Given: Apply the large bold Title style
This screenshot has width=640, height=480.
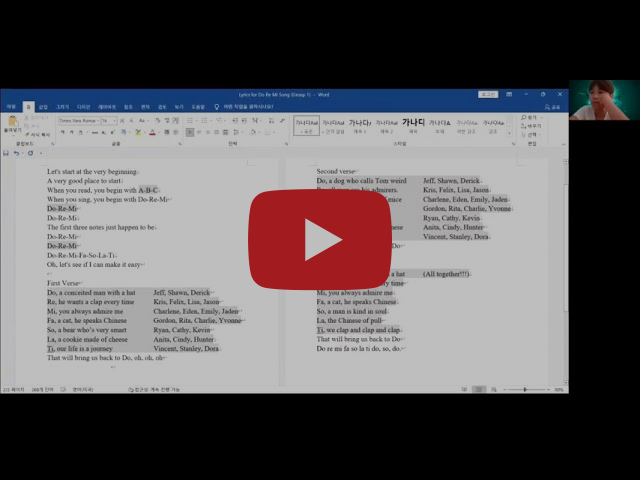Looking at the screenshot, I should click(x=413, y=126).
